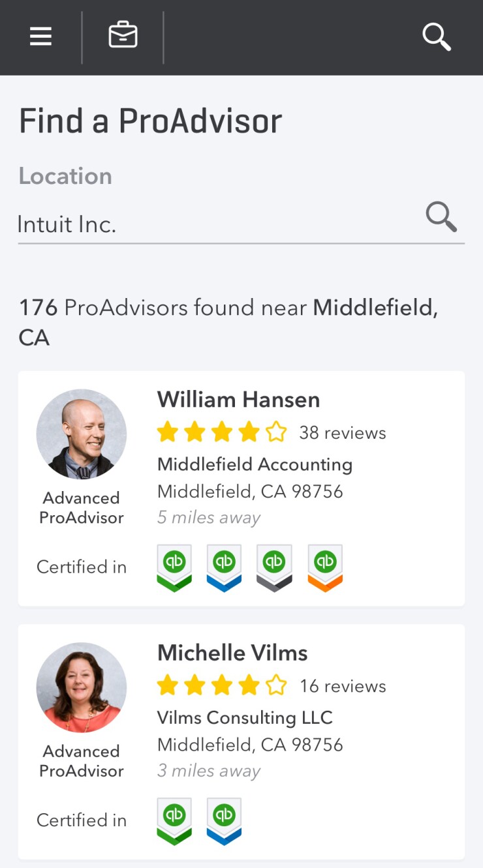Screen dimensions: 483x868
Task: Click the fifth unfilled star on William Hansen's rating
Action: click(x=277, y=432)
